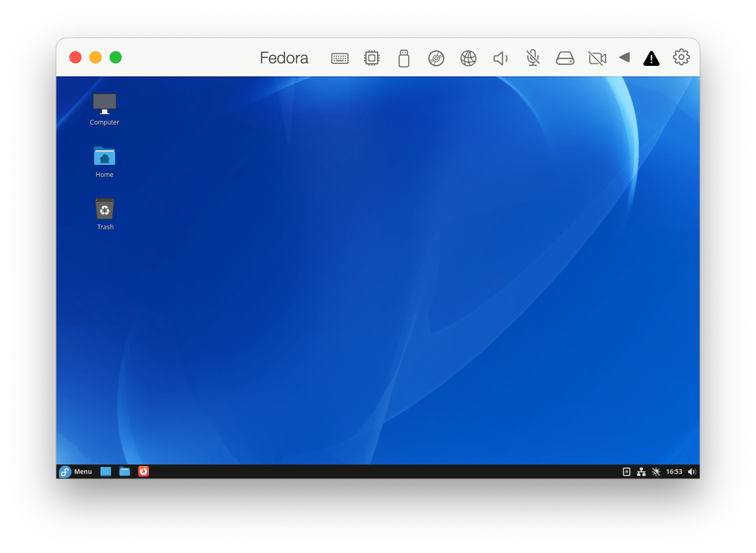756x553 pixels.
Task: Click the update notifier tray icon
Action: (x=626, y=472)
